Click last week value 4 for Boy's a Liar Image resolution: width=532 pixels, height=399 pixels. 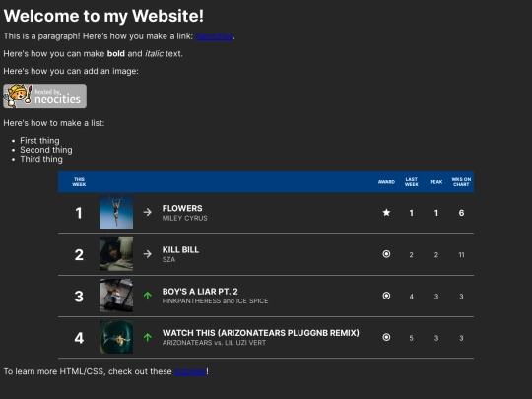(411, 297)
